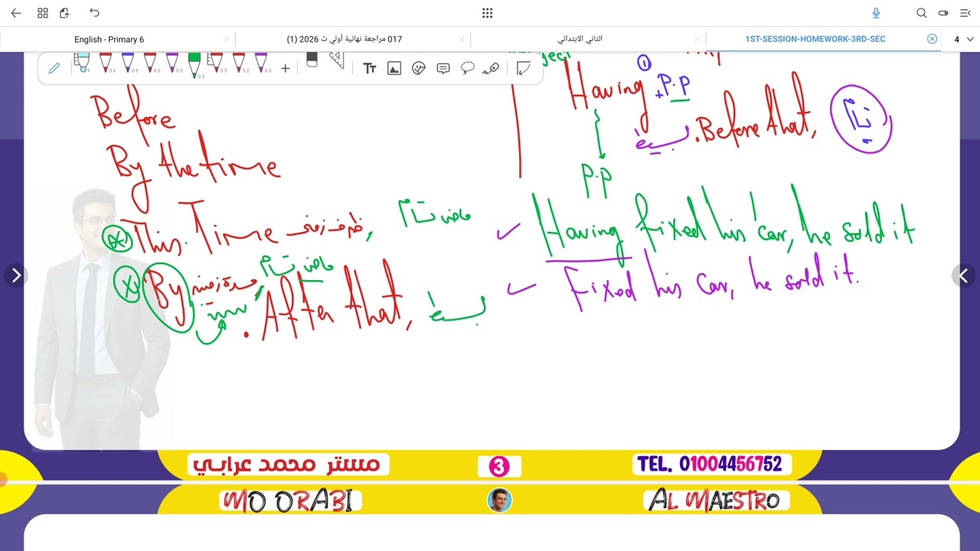Add a new pen with the plus button
The height and width of the screenshot is (551, 980).
tap(286, 68)
